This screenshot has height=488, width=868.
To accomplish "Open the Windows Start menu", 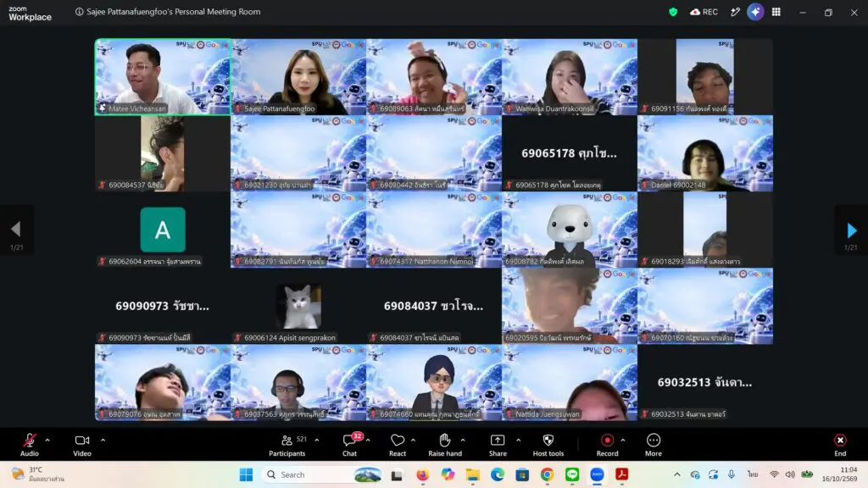I will coord(246,474).
